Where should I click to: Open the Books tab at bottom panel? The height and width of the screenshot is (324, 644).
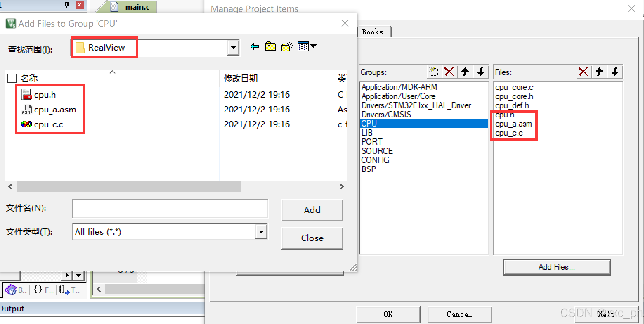[x=16, y=290]
